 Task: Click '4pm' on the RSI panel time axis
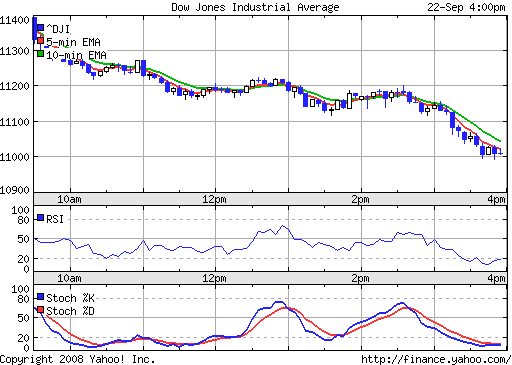pyautogui.click(x=496, y=278)
